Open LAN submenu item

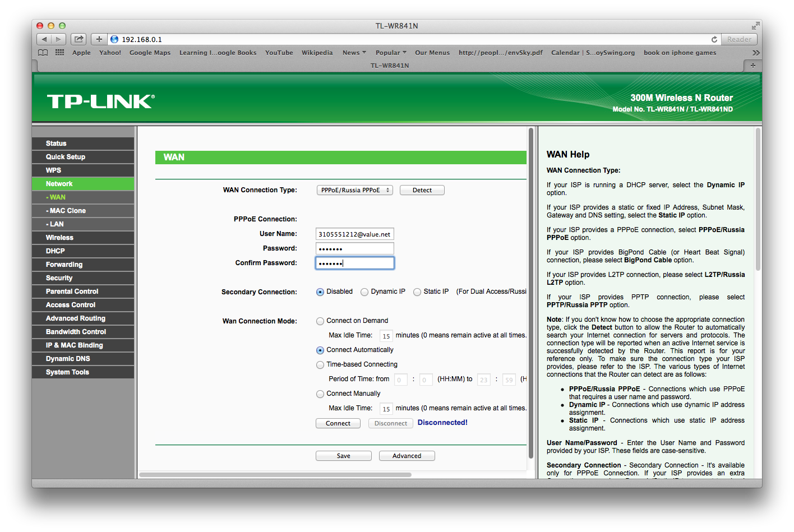83,224
